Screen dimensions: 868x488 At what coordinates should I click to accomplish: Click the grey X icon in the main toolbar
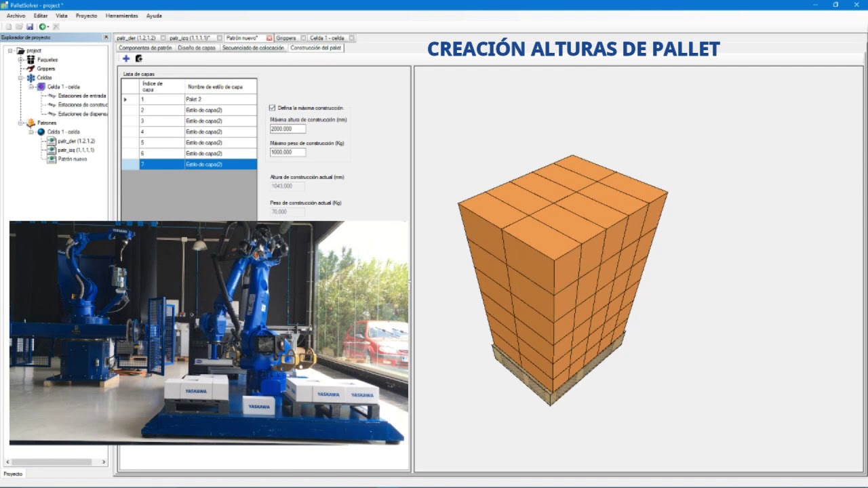[56, 26]
